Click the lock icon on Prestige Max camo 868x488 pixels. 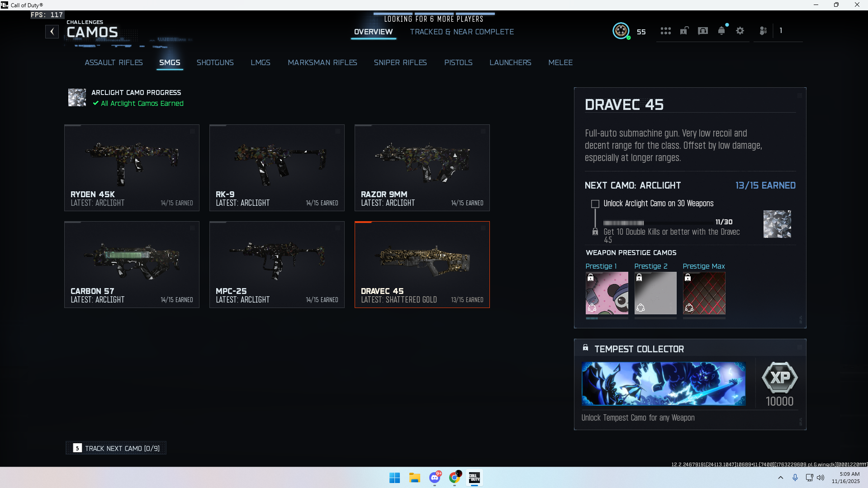[x=688, y=278]
